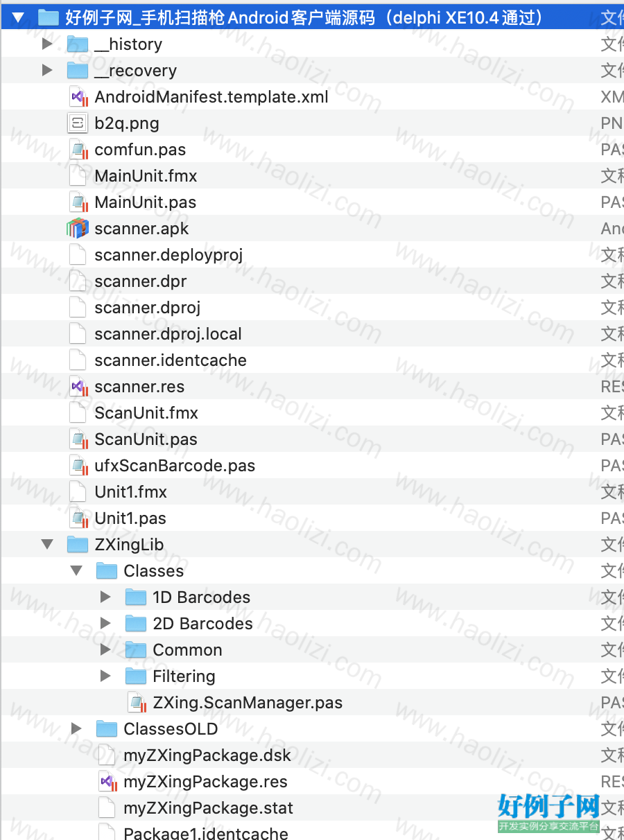Image resolution: width=624 pixels, height=840 pixels.
Task: Select the myZXingPackage.res file name
Action: pyautogui.click(x=205, y=782)
